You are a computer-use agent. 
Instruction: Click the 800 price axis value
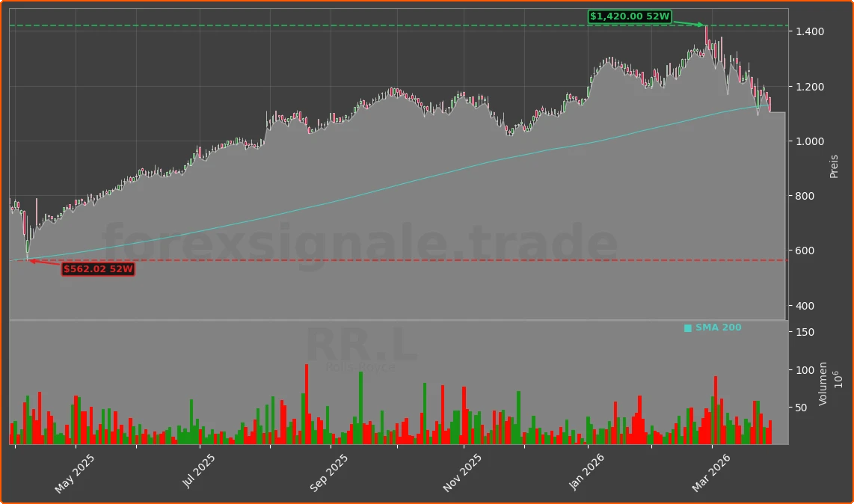point(805,196)
